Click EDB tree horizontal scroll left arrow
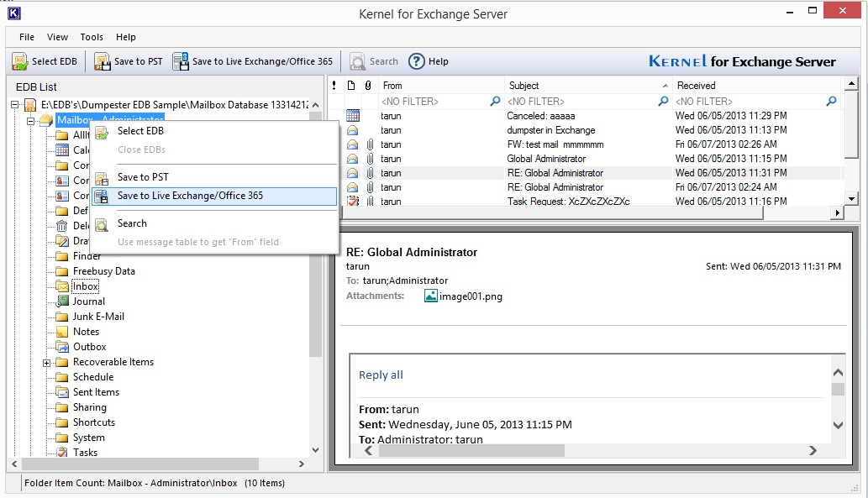 (x=15, y=464)
